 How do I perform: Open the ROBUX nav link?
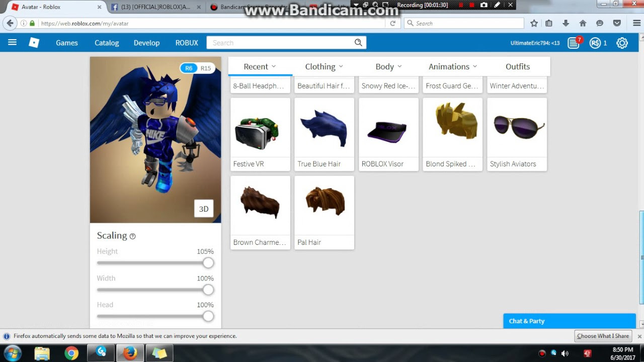(x=187, y=43)
